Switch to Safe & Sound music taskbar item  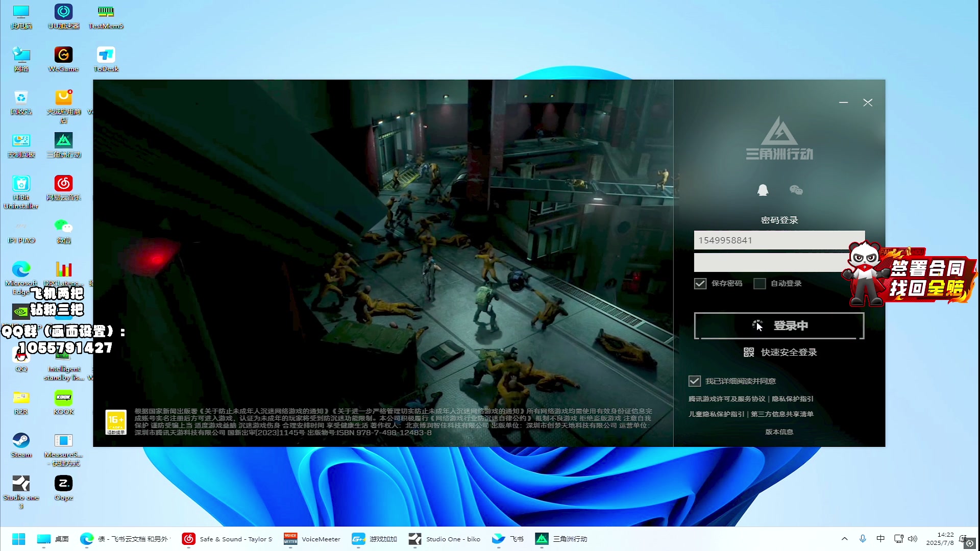pos(228,539)
